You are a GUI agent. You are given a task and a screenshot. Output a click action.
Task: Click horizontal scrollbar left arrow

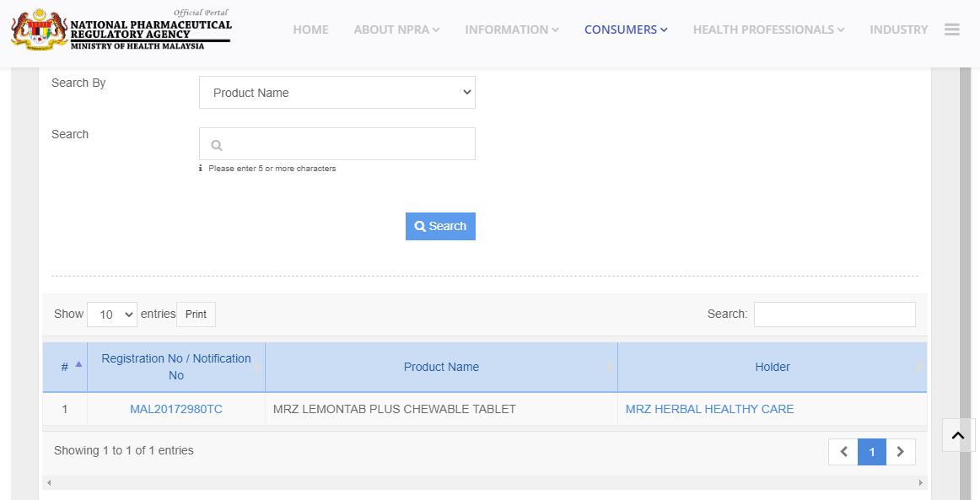[49, 482]
